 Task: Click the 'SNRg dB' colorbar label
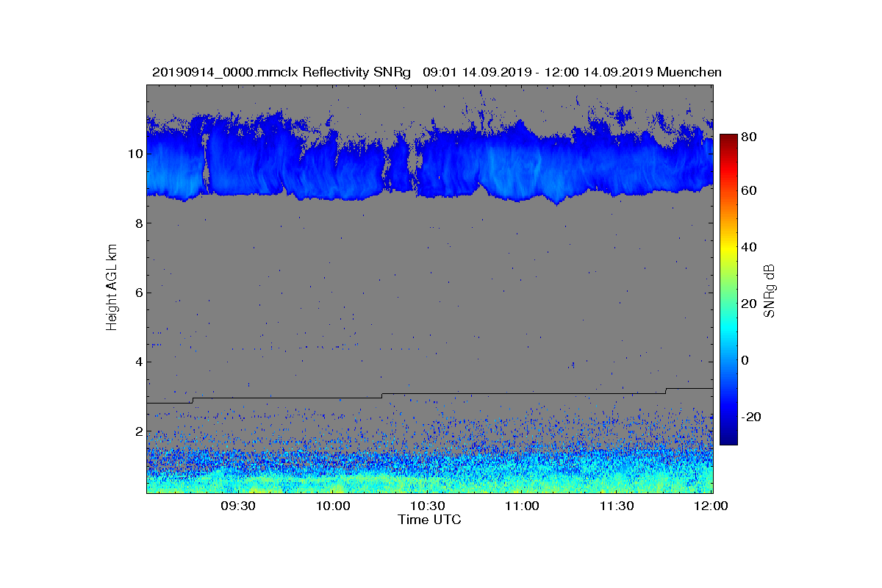[x=770, y=290]
